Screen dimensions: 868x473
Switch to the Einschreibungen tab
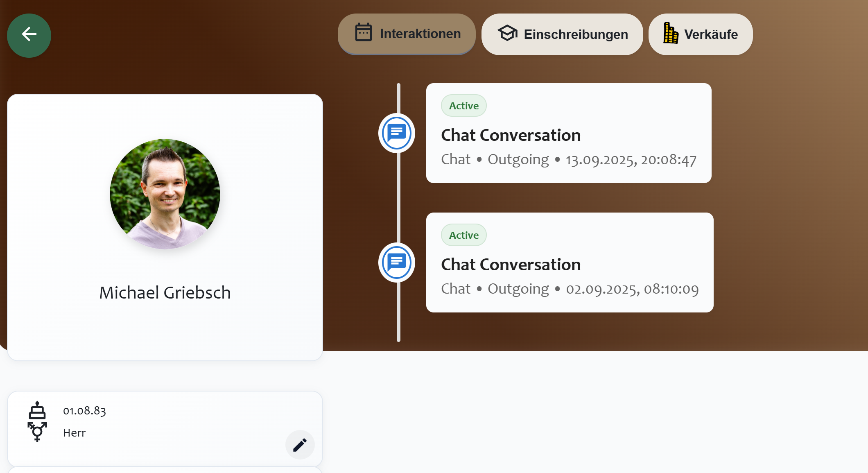click(x=562, y=34)
